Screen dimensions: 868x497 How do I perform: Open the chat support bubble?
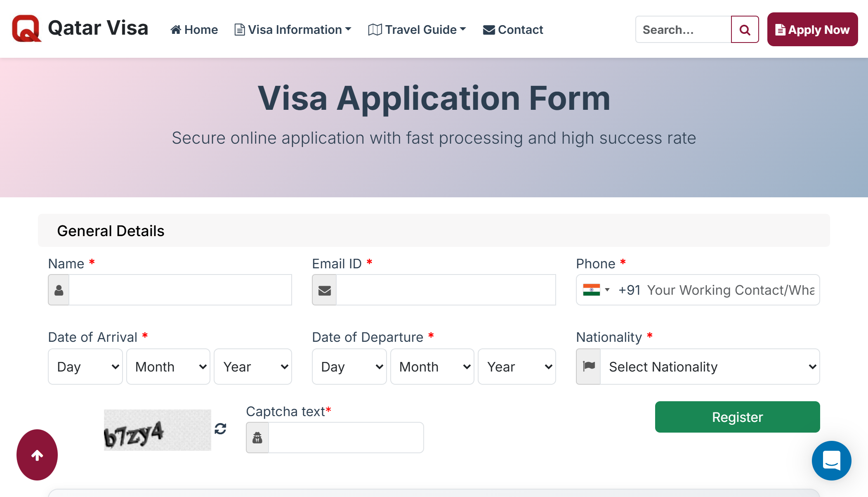pyautogui.click(x=831, y=460)
